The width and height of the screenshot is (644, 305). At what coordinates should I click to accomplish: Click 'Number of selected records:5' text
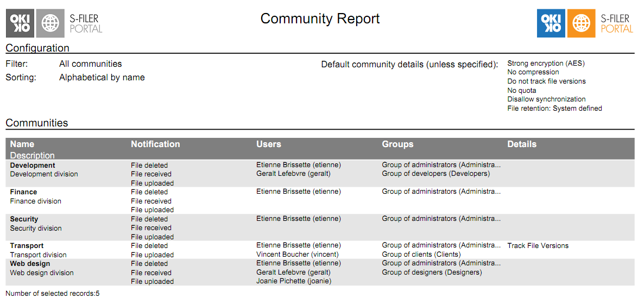[x=53, y=294]
